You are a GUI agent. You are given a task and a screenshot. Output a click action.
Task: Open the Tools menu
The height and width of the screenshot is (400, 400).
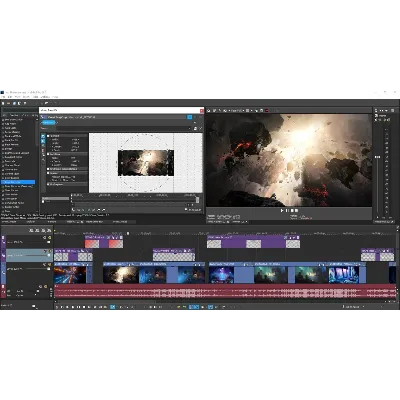(x=36, y=97)
